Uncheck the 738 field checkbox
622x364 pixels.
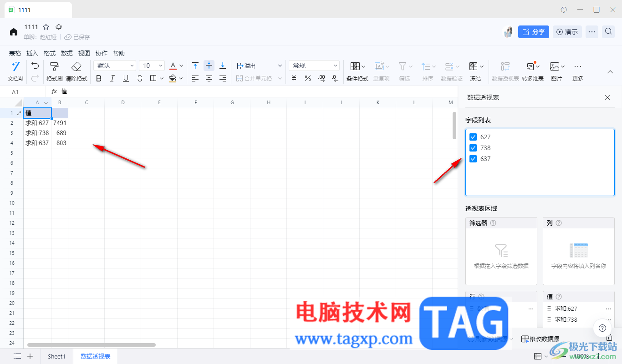point(474,148)
